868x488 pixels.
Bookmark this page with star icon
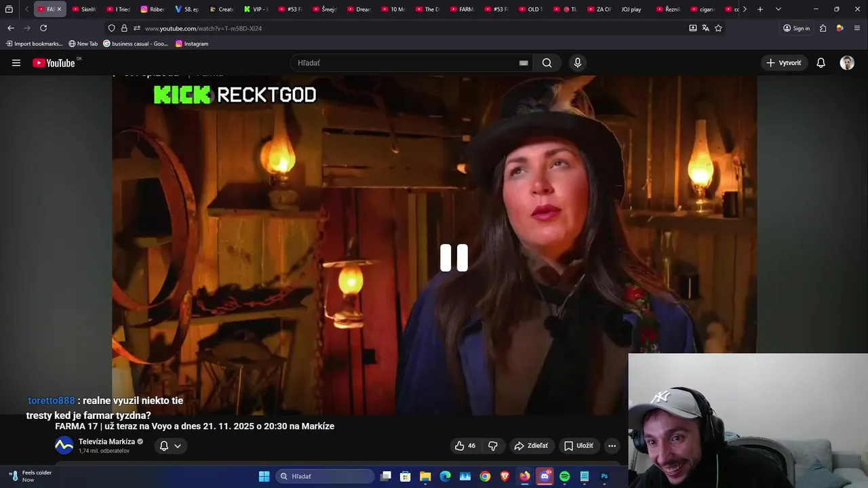pos(718,28)
